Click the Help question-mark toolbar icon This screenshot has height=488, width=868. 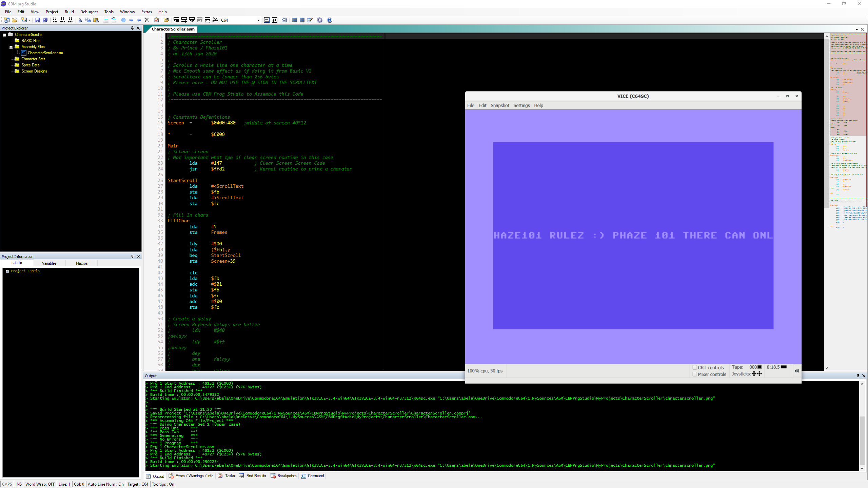(x=330, y=20)
